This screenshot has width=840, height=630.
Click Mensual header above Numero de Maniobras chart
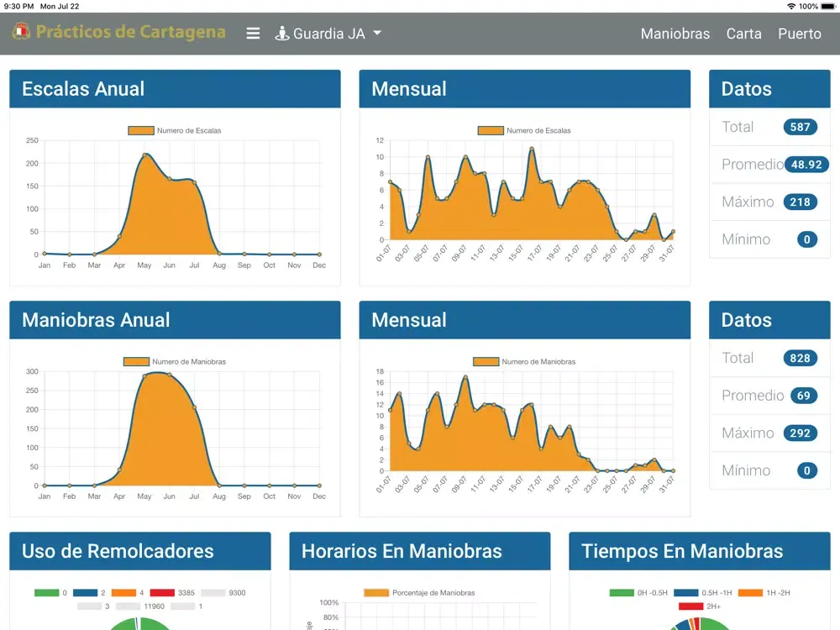click(524, 320)
